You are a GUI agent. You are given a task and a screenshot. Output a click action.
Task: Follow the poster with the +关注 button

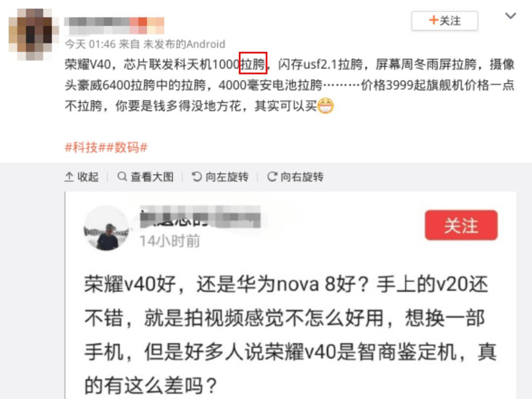pos(444,21)
